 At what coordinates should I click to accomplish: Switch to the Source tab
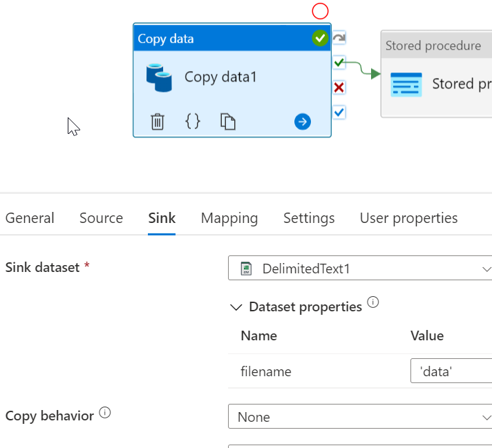coord(101,218)
